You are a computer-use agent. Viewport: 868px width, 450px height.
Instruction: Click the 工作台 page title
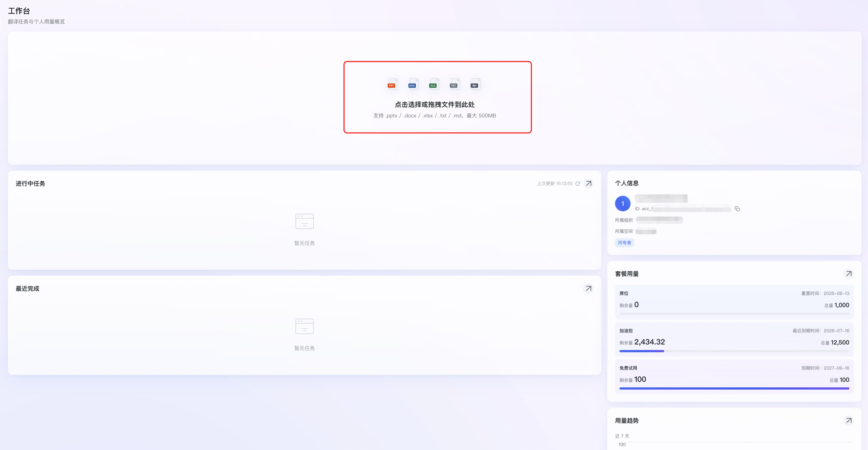pyautogui.click(x=19, y=11)
